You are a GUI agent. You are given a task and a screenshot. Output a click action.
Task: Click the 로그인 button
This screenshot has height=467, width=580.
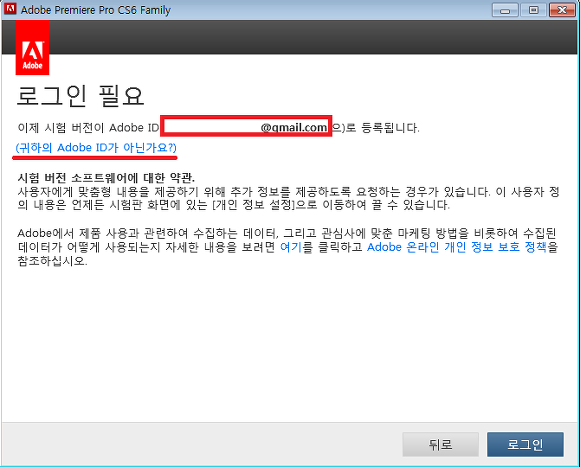[525, 444]
